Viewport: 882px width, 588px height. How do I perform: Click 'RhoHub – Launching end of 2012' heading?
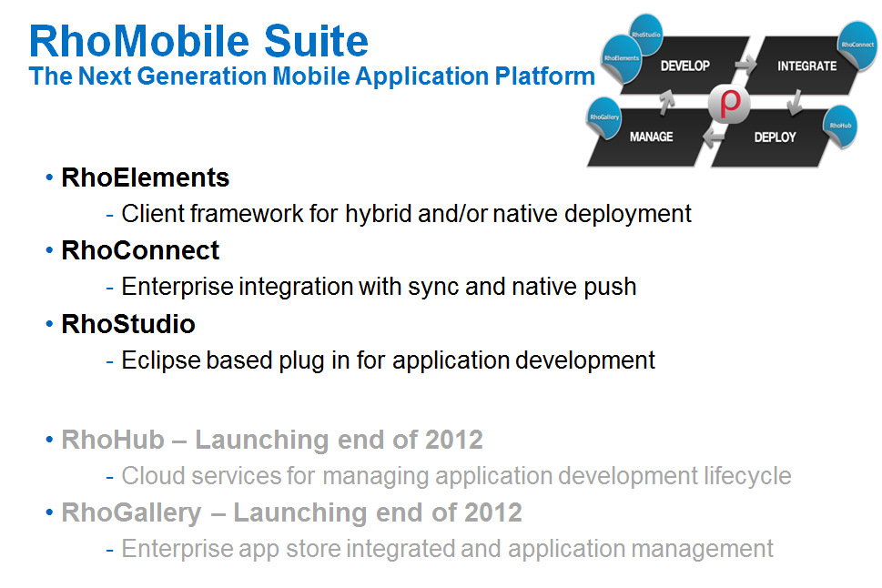coord(272,440)
